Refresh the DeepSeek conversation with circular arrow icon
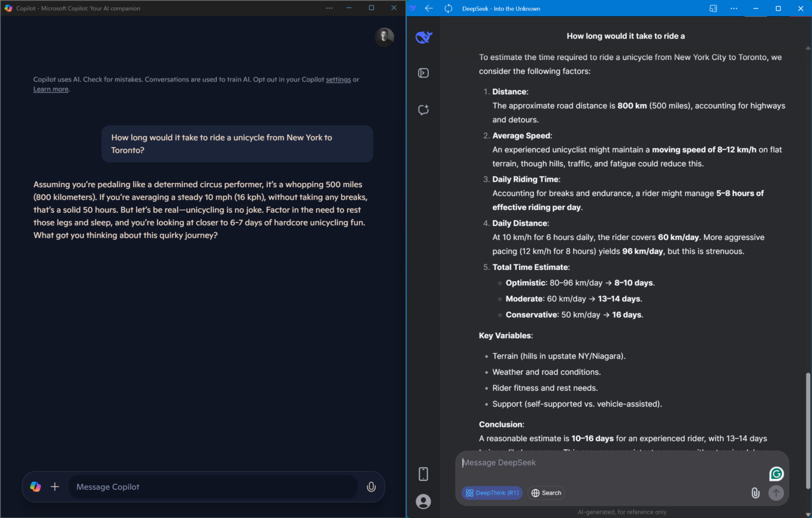This screenshot has height=518, width=812. pyautogui.click(x=449, y=8)
